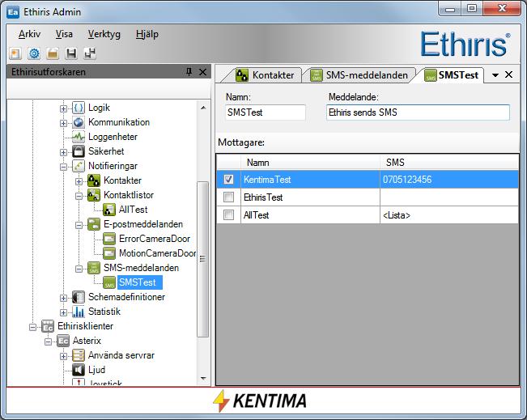The width and height of the screenshot is (527, 420).
Task: Click the SMSTest SMS icon in tree
Action: [109, 282]
